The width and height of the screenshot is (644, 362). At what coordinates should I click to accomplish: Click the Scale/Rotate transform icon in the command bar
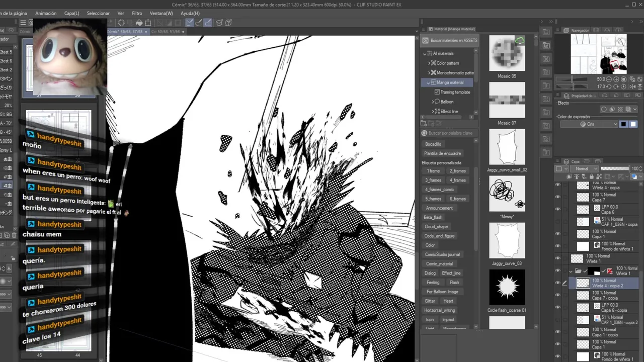(149, 23)
